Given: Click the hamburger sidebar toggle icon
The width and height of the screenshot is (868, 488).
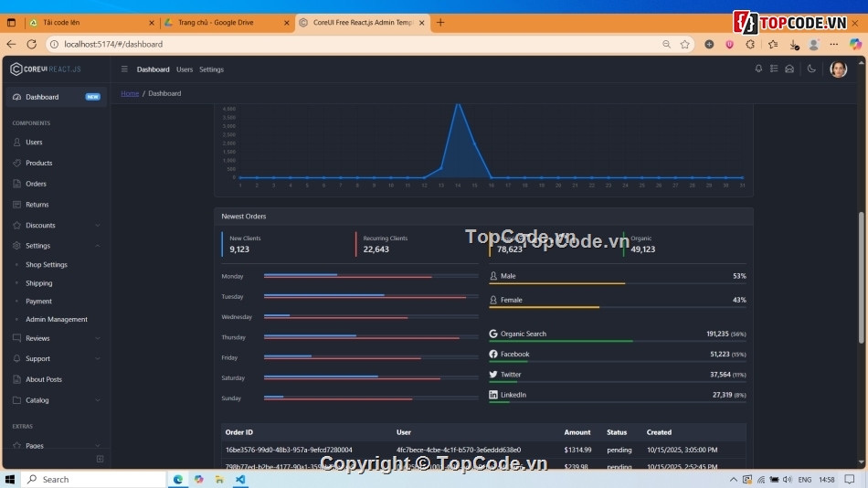Looking at the screenshot, I should 124,69.
